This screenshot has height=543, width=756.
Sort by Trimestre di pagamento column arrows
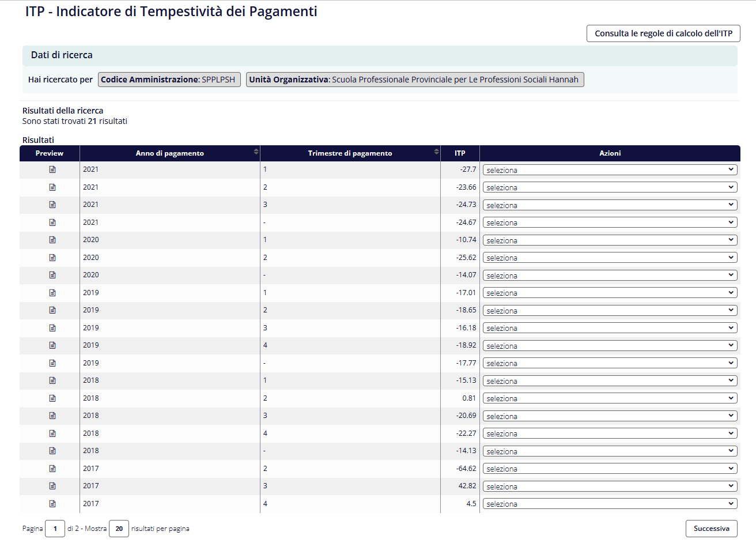pos(436,152)
